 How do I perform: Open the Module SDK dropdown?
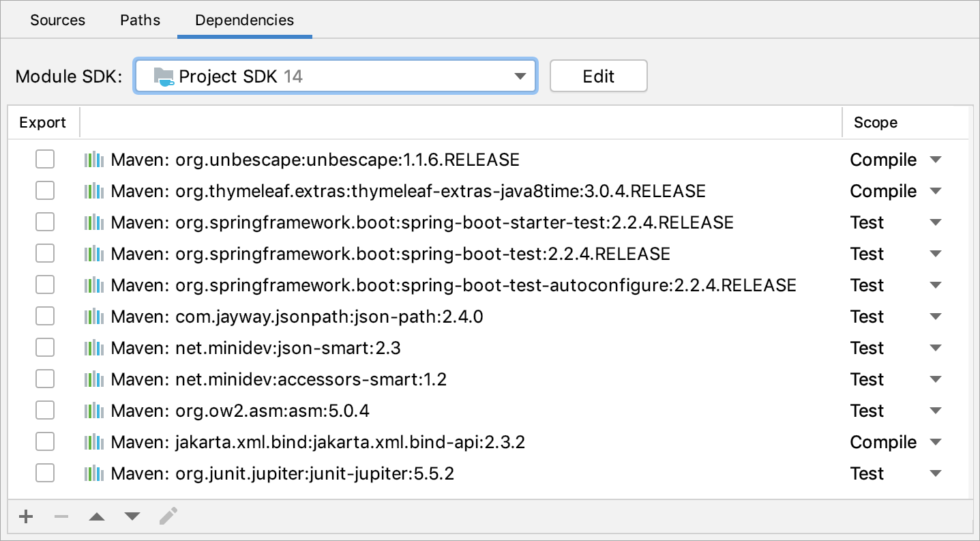[336, 76]
